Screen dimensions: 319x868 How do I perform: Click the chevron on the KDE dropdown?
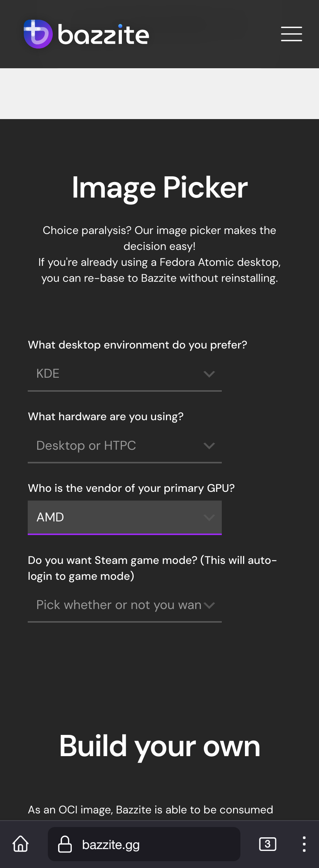pos(209,374)
